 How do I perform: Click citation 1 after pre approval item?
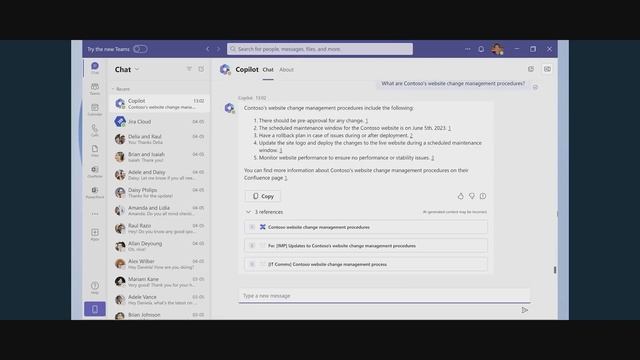[x=367, y=121]
